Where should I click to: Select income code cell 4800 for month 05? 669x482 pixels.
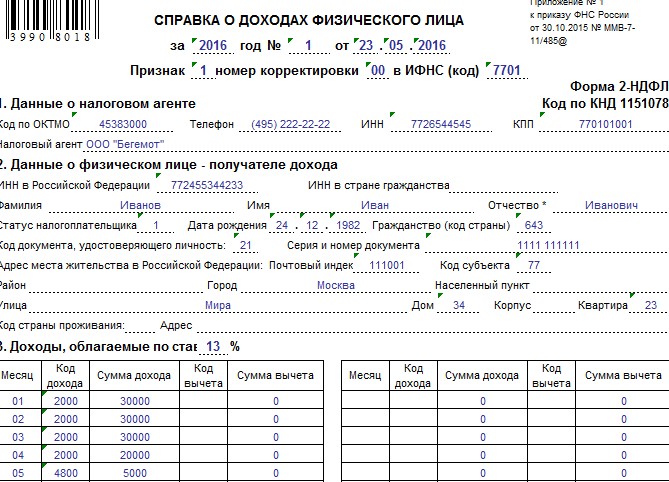[66, 472]
